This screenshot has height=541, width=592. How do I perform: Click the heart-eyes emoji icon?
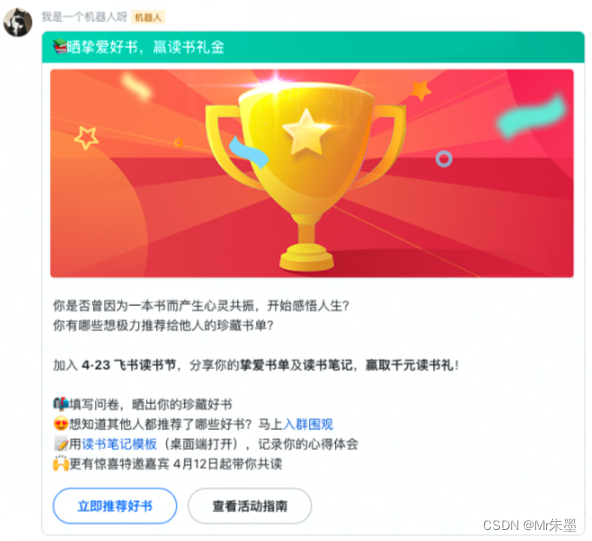pos(60,424)
